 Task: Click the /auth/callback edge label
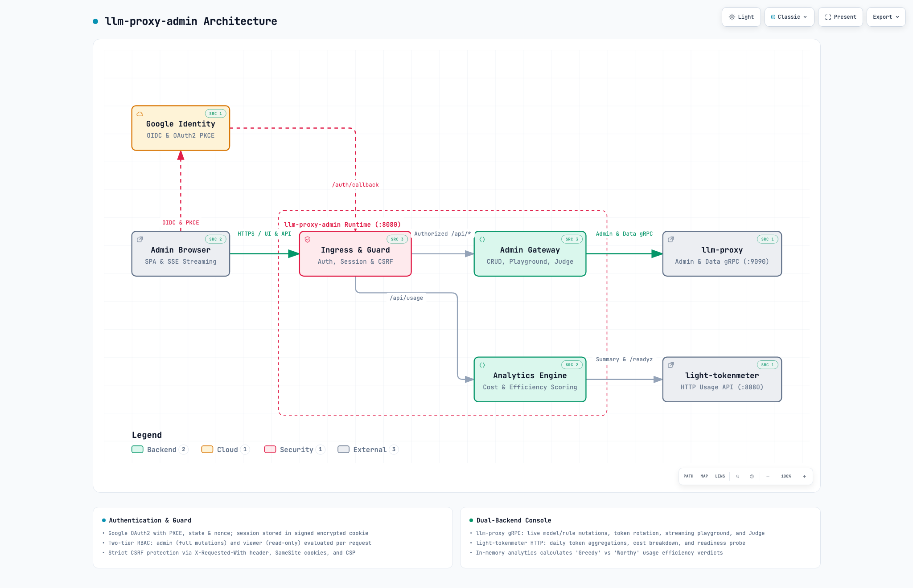point(355,185)
